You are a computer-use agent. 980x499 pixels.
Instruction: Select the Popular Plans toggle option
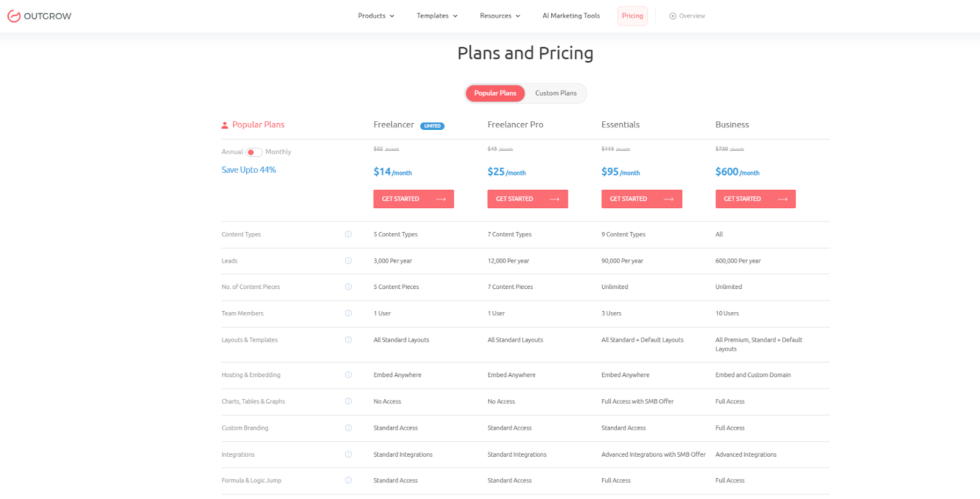click(495, 93)
